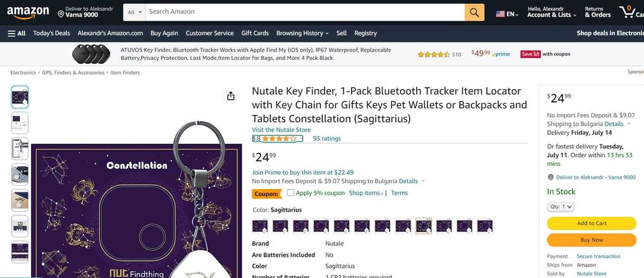
Task: Click into the Search Amazon field
Action: coord(303,12)
